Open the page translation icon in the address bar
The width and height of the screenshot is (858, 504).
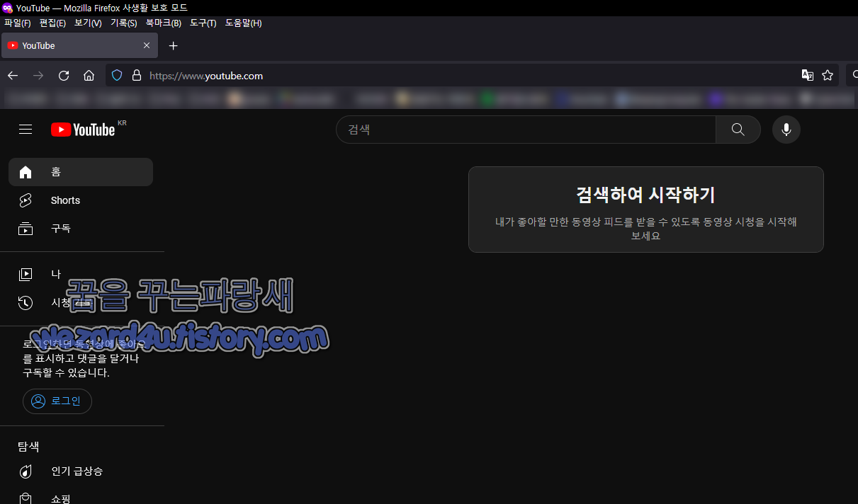808,75
